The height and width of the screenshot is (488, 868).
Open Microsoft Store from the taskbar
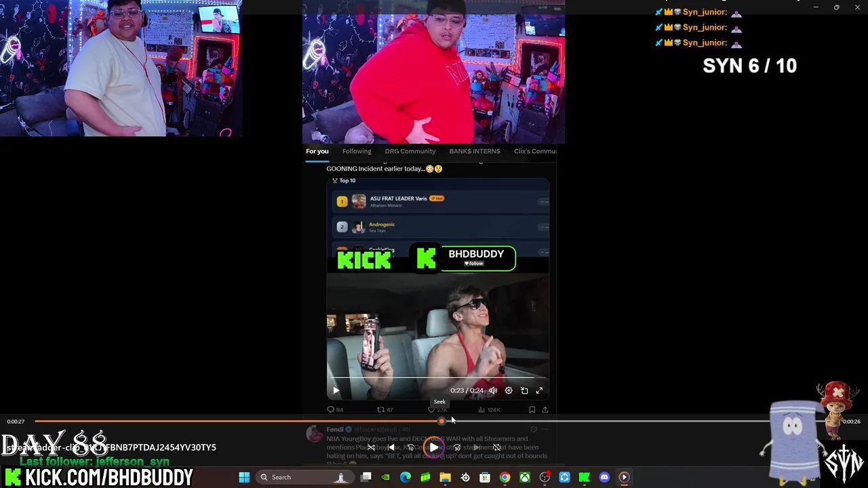(x=485, y=477)
